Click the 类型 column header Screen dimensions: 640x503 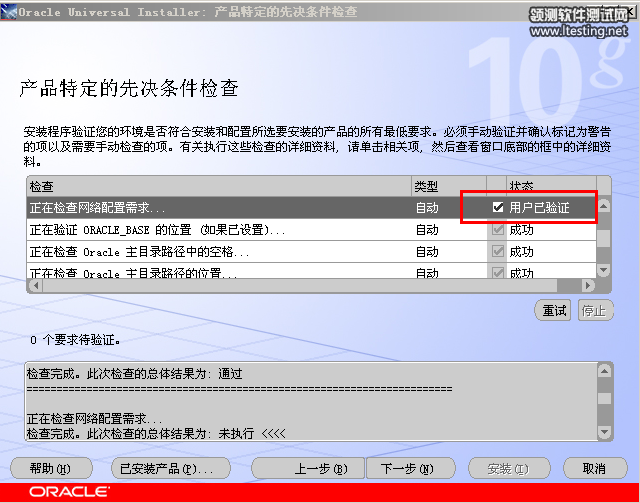[449, 187]
